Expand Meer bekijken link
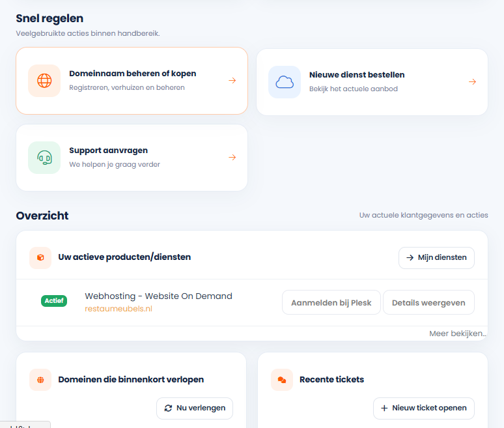The image size is (504, 428). tap(458, 334)
